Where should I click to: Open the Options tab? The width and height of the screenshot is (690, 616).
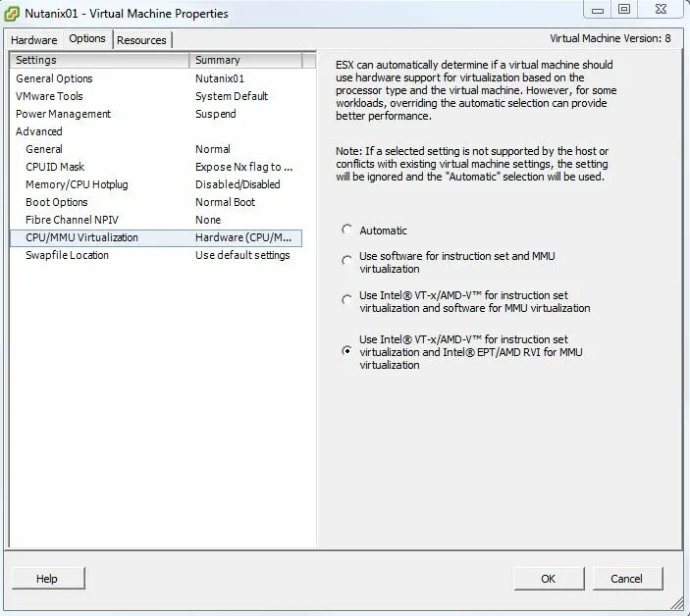(x=87, y=38)
